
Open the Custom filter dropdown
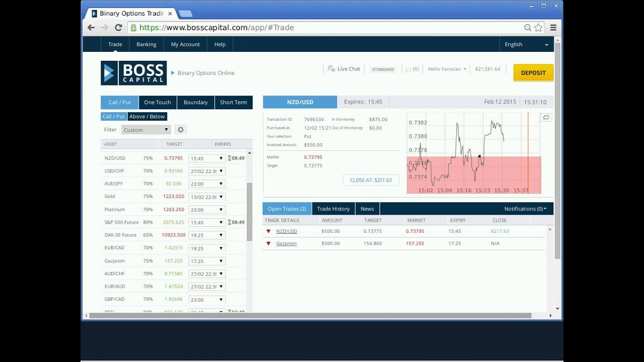[x=145, y=130]
